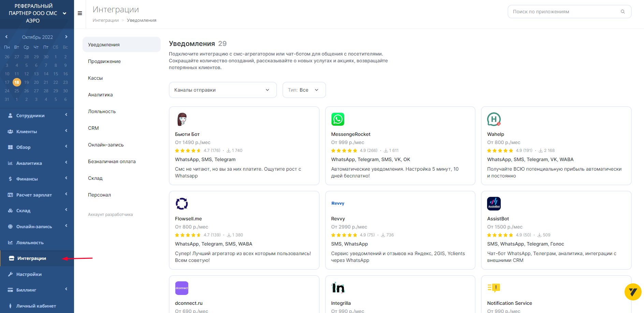644x313 pixels.
Task: Click Интеграции breadcrumb link
Action: pyautogui.click(x=106, y=20)
